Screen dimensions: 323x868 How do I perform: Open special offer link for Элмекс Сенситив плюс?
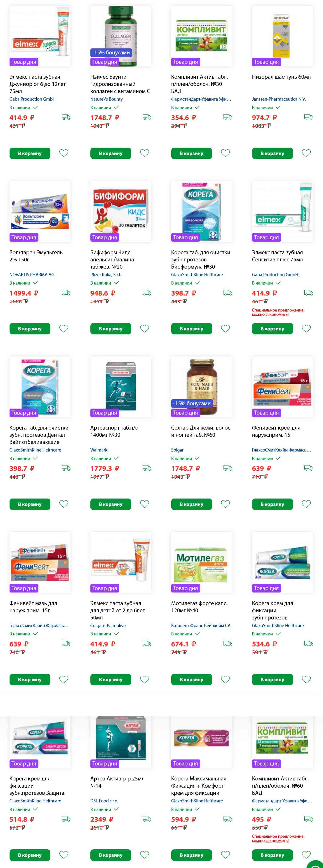(x=278, y=312)
